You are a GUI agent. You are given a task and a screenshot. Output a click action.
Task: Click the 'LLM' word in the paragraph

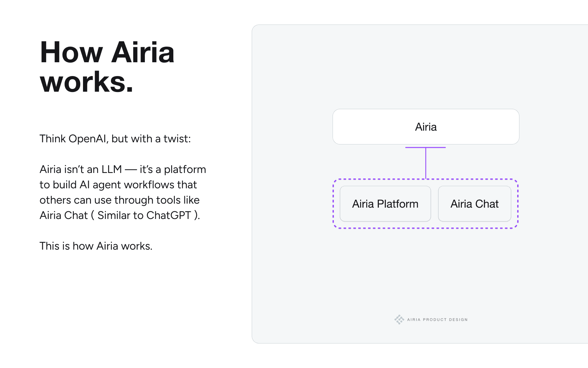pos(111,169)
